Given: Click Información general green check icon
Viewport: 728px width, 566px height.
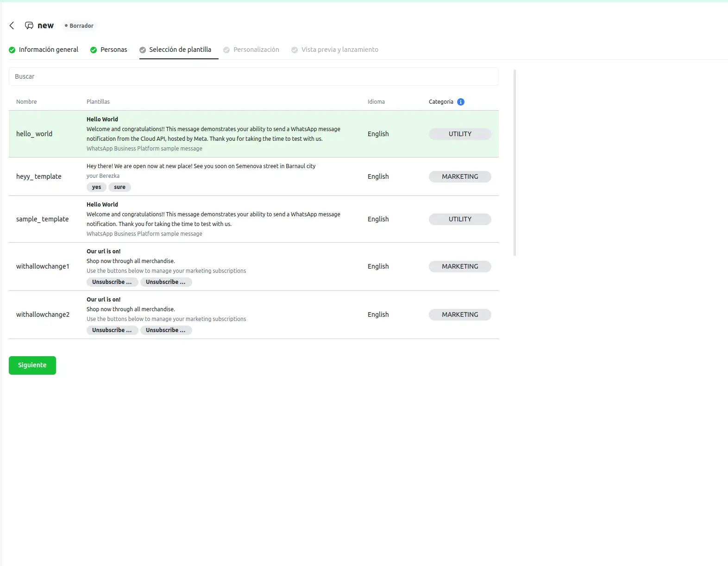Looking at the screenshot, I should click(12, 50).
